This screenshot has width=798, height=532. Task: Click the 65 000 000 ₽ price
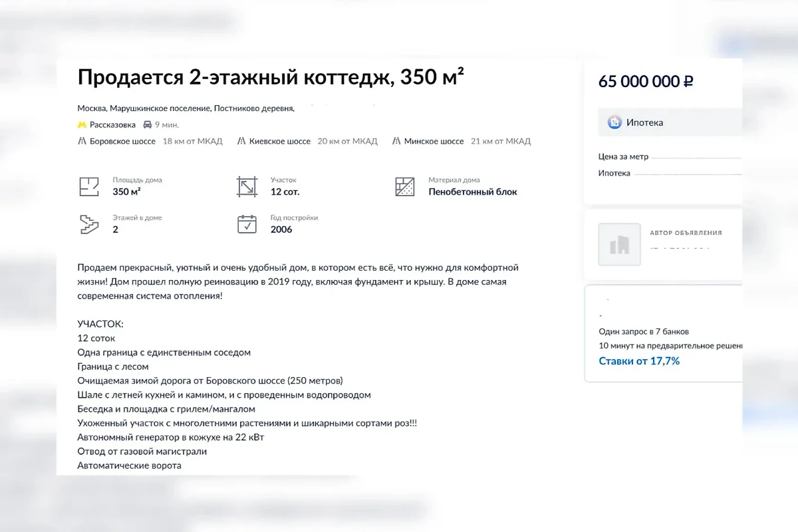[644, 80]
